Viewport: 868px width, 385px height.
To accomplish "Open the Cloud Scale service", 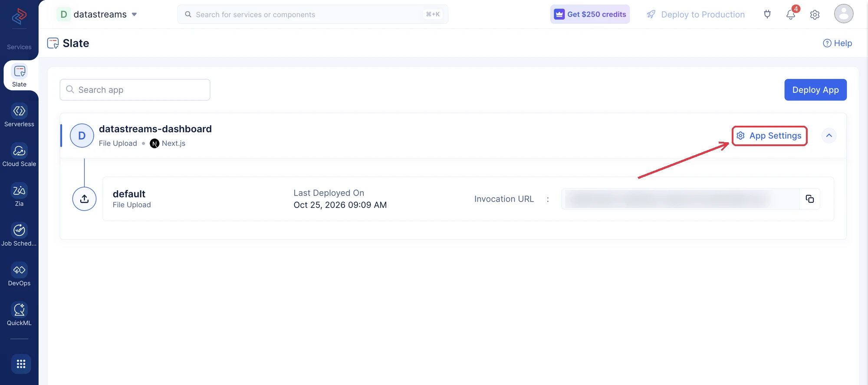I will tap(19, 155).
